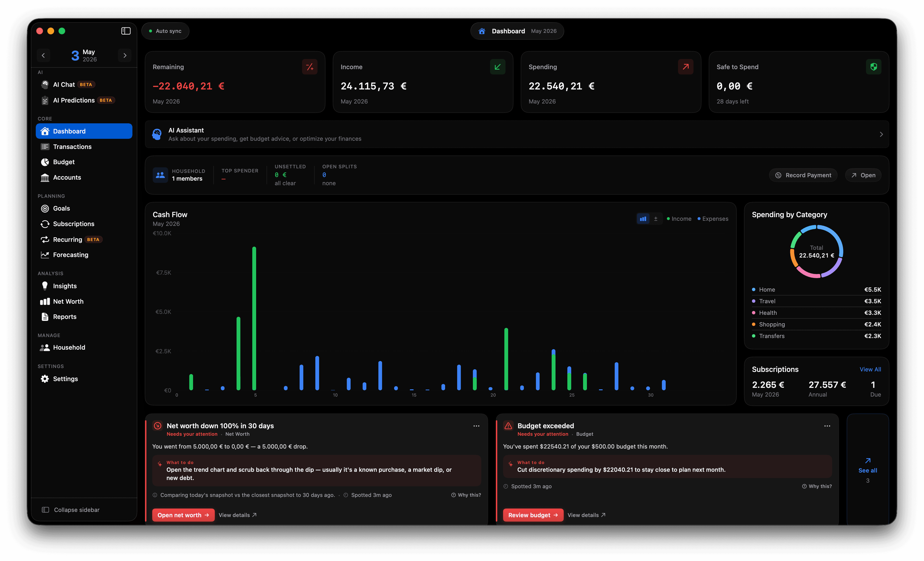The height and width of the screenshot is (561, 924).
Task: Click the Budget exceeded warning icon
Action: (x=508, y=426)
